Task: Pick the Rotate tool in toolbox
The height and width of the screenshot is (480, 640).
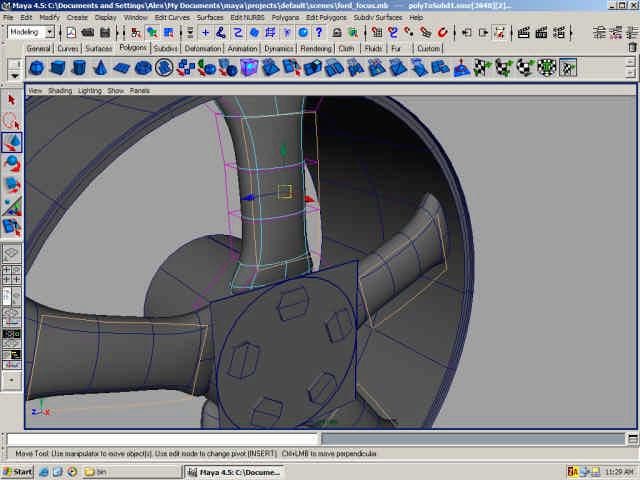Action: (x=12, y=163)
